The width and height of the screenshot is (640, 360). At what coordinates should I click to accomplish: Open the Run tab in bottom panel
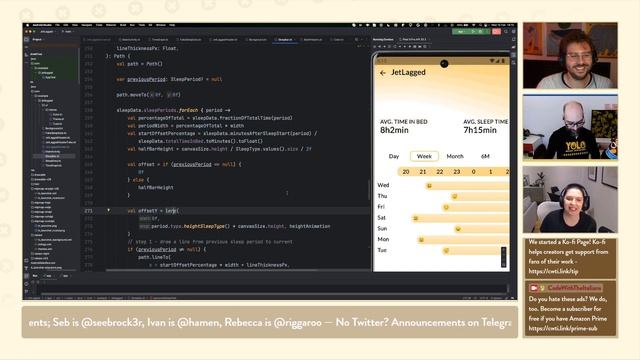[x=35, y=276]
